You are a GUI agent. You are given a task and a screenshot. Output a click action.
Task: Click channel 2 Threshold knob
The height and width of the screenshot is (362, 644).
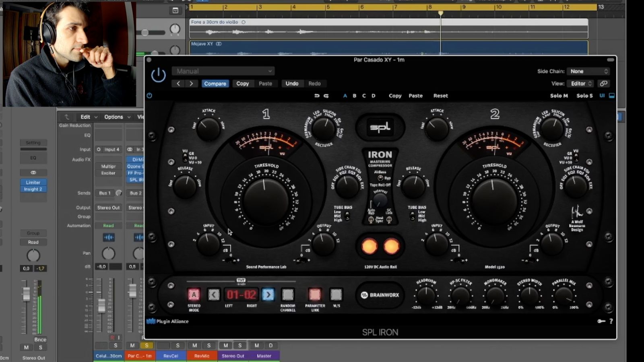[x=494, y=200]
